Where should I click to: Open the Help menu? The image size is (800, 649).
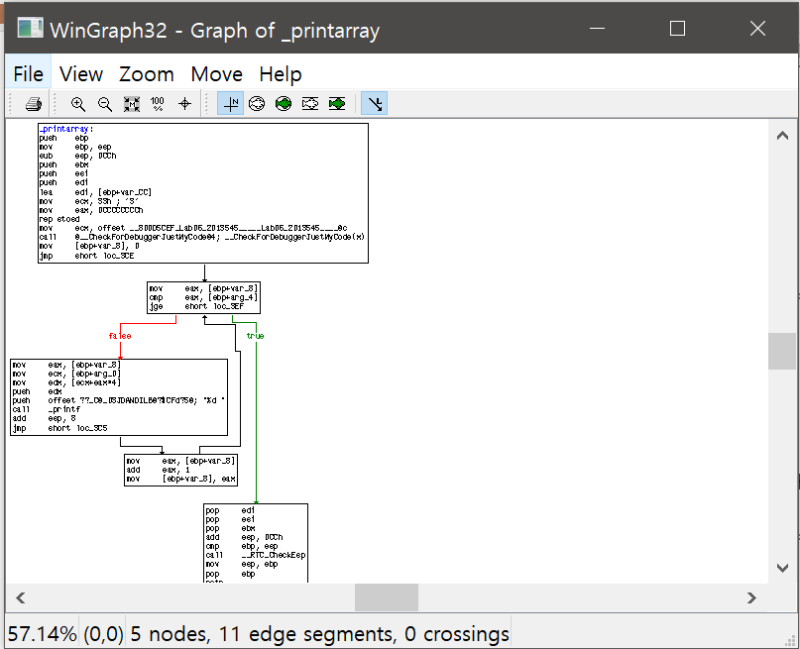pos(280,74)
